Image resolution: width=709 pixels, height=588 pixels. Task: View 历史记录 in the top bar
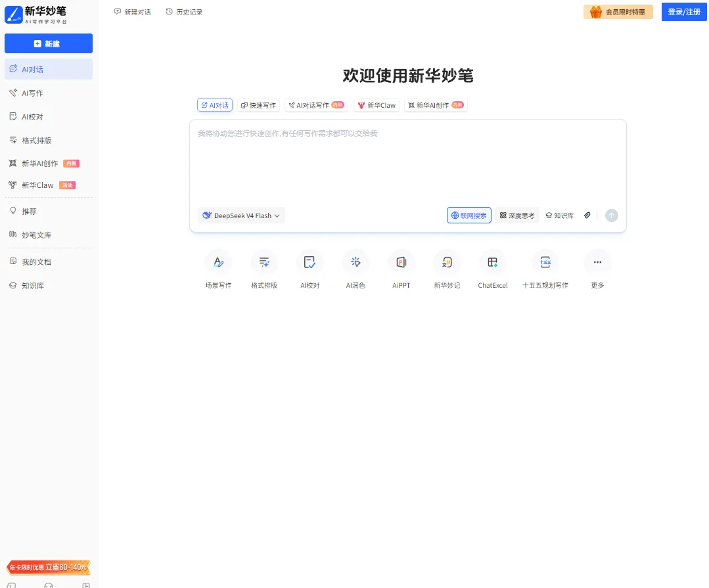(x=184, y=12)
